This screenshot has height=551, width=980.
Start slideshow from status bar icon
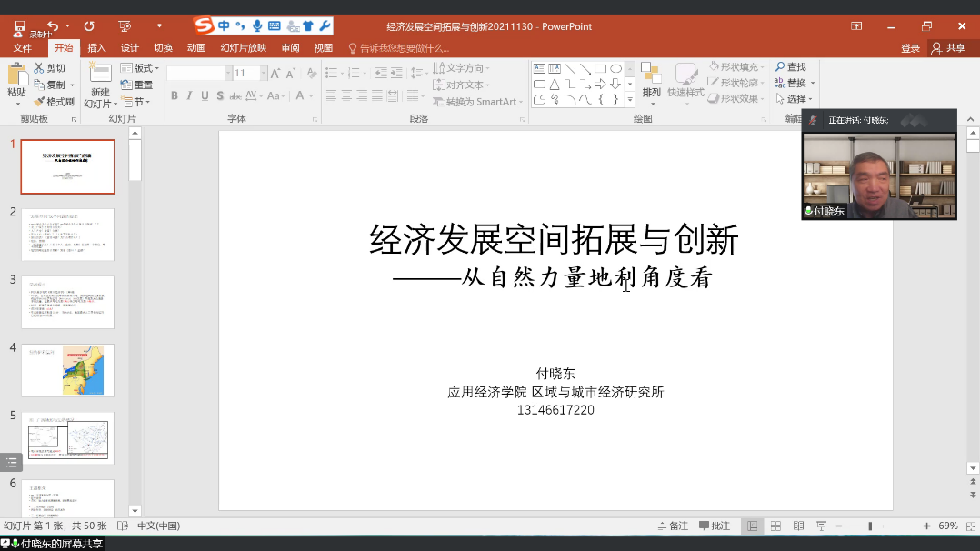pos(820,526)
